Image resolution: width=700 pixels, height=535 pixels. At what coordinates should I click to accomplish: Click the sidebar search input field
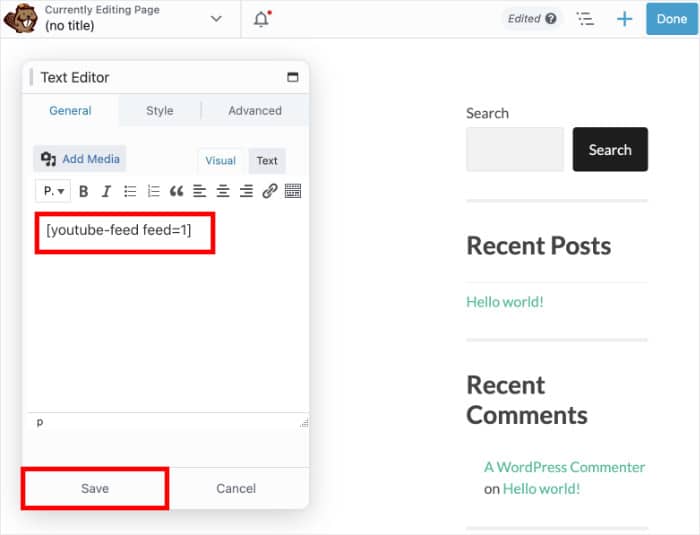(515, 149)
